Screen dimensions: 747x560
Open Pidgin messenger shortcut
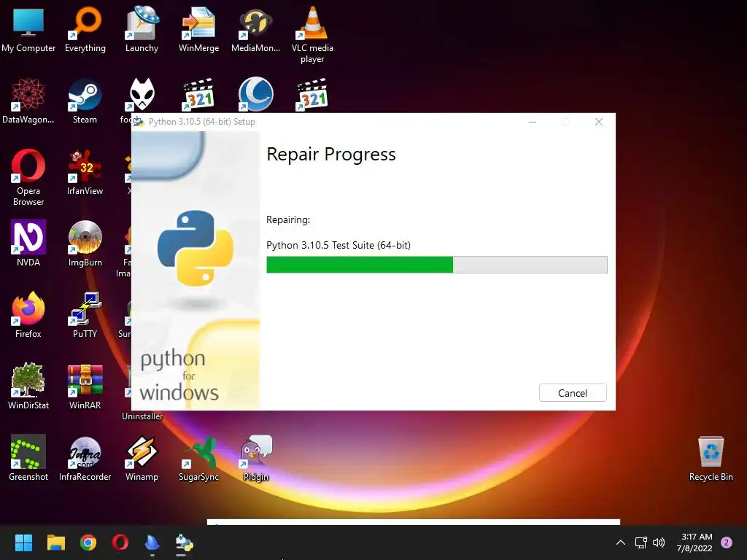256,458
